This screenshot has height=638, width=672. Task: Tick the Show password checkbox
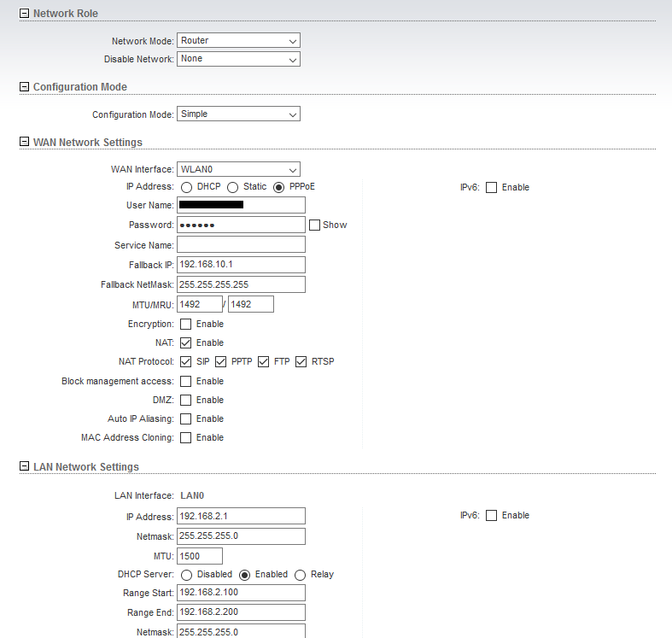(x=314, y=225)
